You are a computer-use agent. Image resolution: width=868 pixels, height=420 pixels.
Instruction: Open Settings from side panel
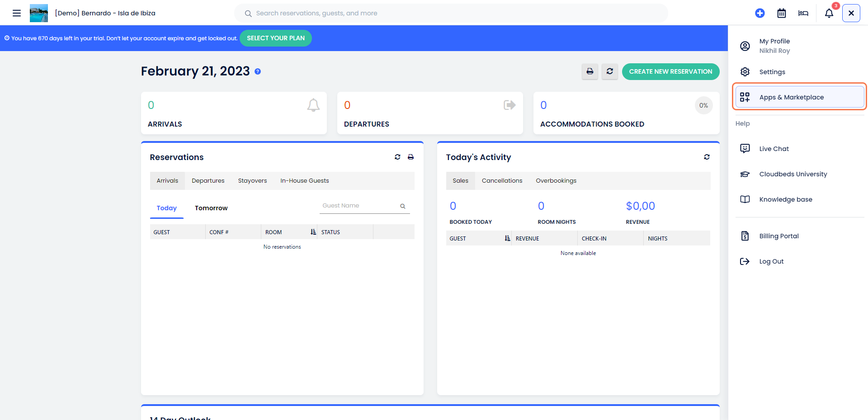point(800,72)
